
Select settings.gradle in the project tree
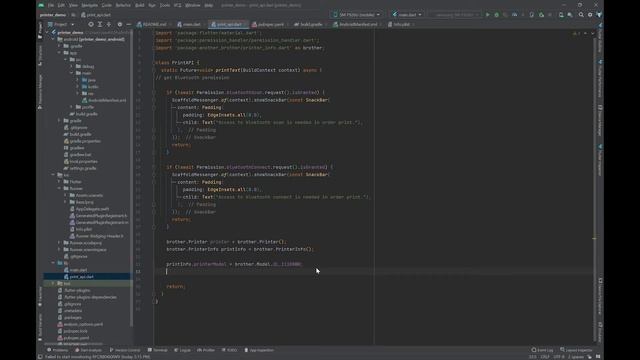click(x=83, y=168)
